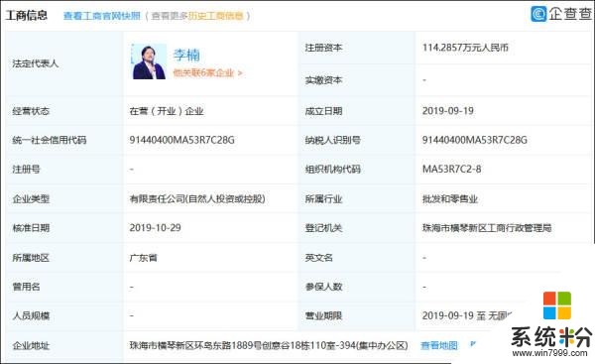Click the 所属地区 label cell
This screenshot has height=364, width=595.
coord(64,258)
